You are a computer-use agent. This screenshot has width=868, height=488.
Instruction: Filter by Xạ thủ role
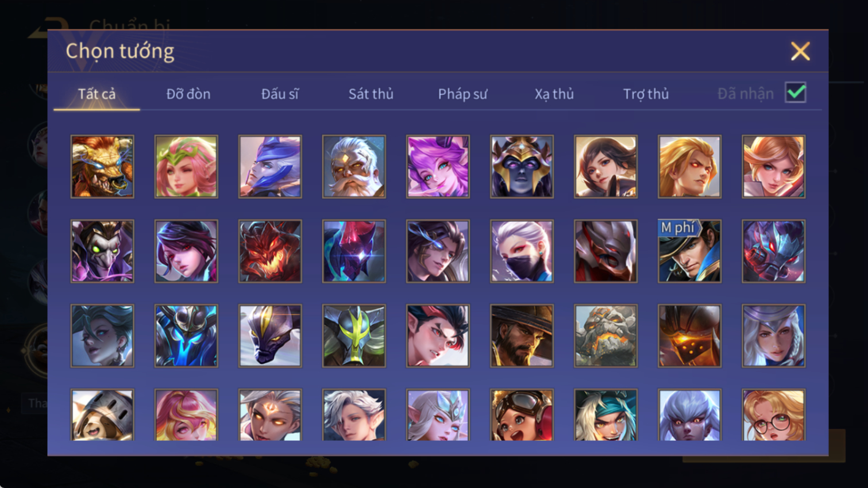pos(554,94)
